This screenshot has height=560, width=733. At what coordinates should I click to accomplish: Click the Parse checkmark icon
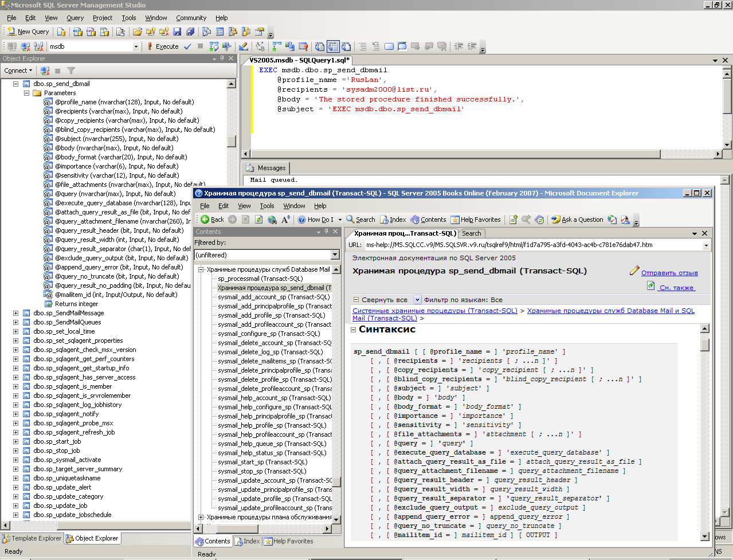[187, 46]
